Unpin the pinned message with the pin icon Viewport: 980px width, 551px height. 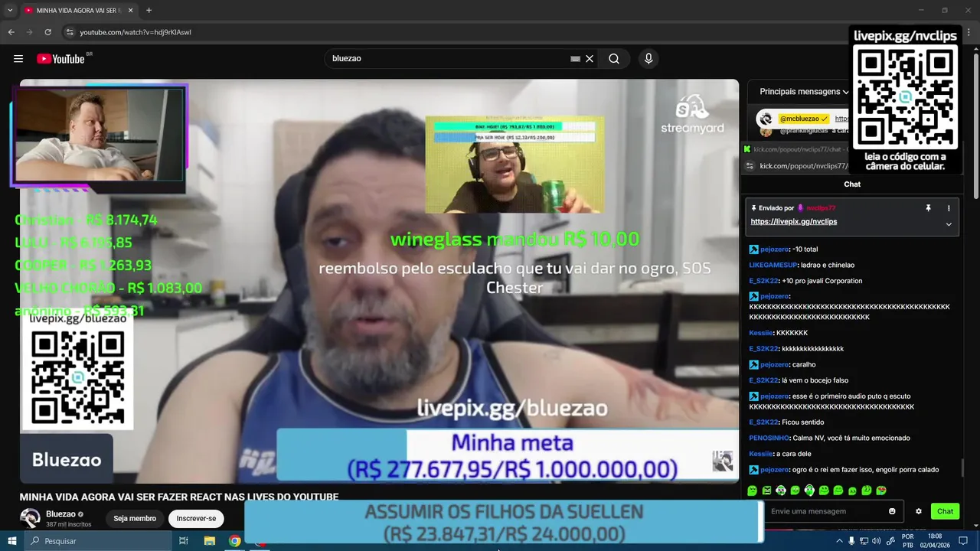click(928, 208)
